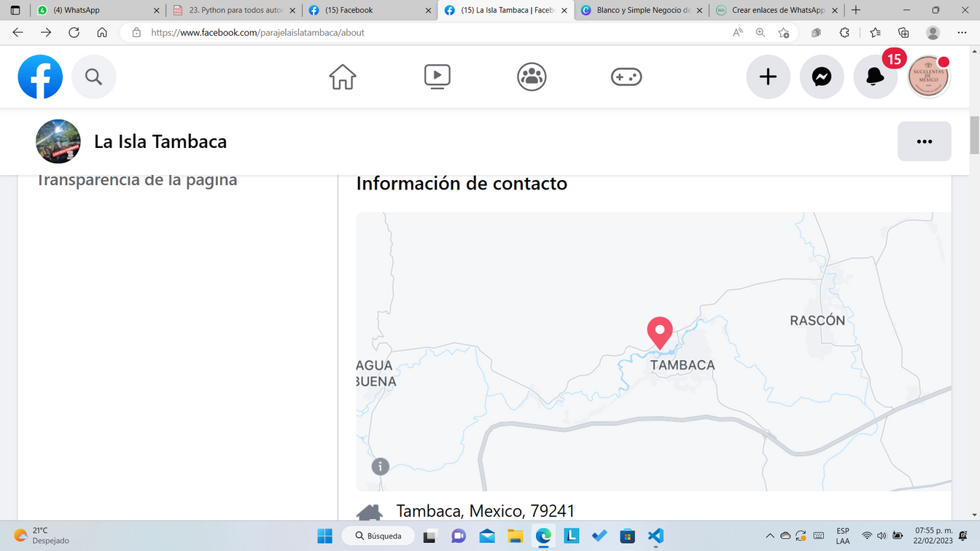Click the Facebook search magnifier icon
The width and height of the screenshot is (980, 551).
pyautogui.click(x=93, y=77)
